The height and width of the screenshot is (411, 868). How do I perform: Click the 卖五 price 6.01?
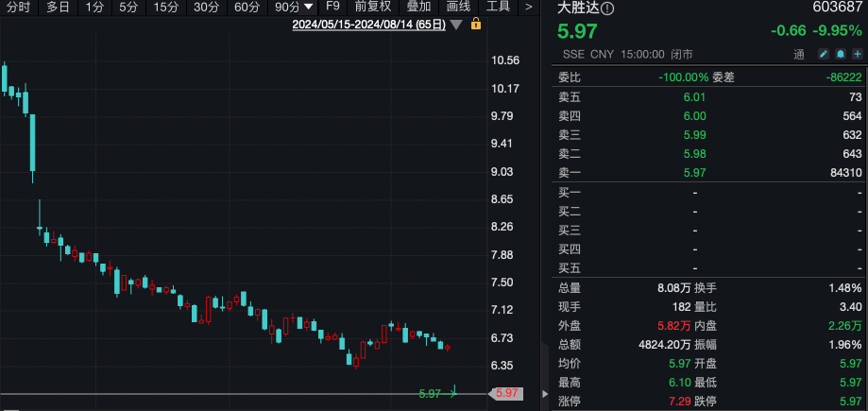tap(694, 97)
